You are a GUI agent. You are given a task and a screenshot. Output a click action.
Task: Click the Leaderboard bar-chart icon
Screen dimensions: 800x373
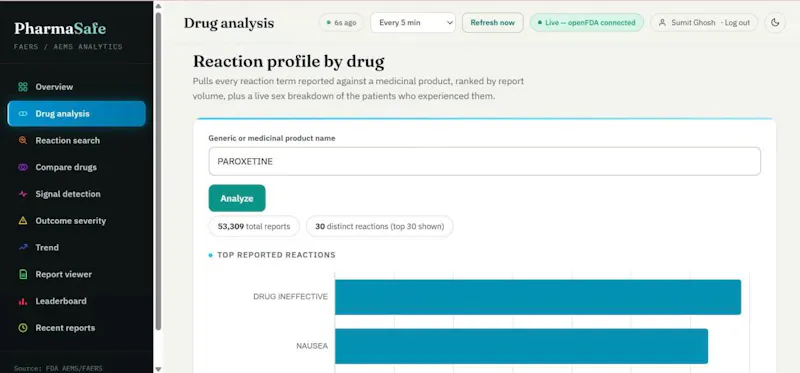(x=22, y=301)
